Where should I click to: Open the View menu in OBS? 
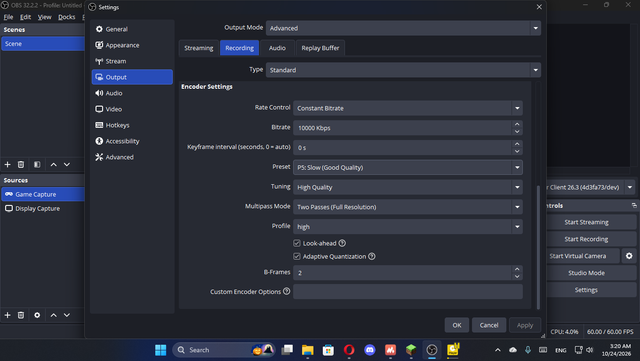coord(44,17)
